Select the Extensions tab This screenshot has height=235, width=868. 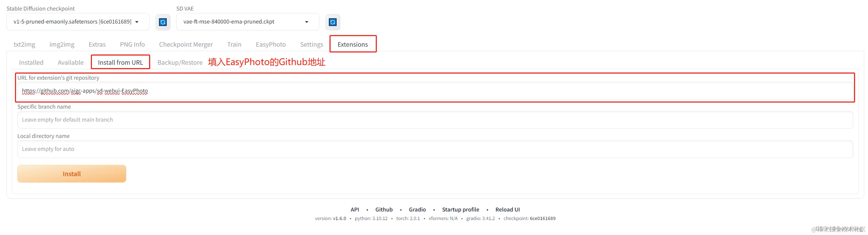[353, 44]
